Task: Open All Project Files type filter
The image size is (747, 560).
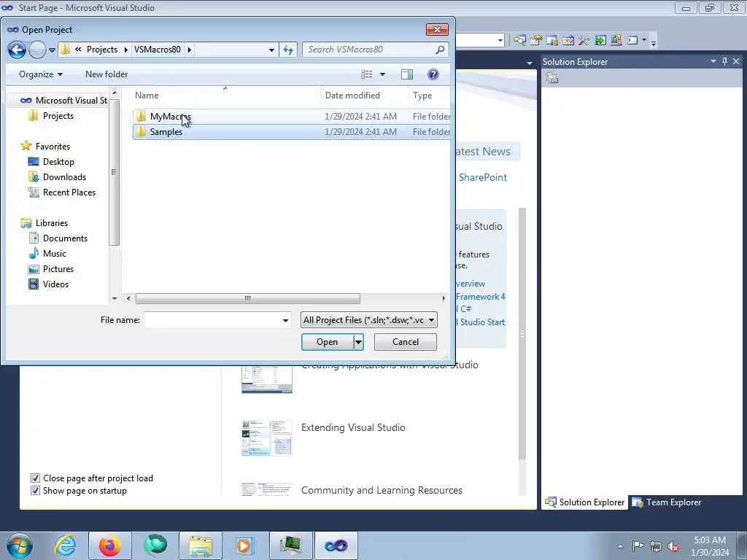Action: point(368,320)
